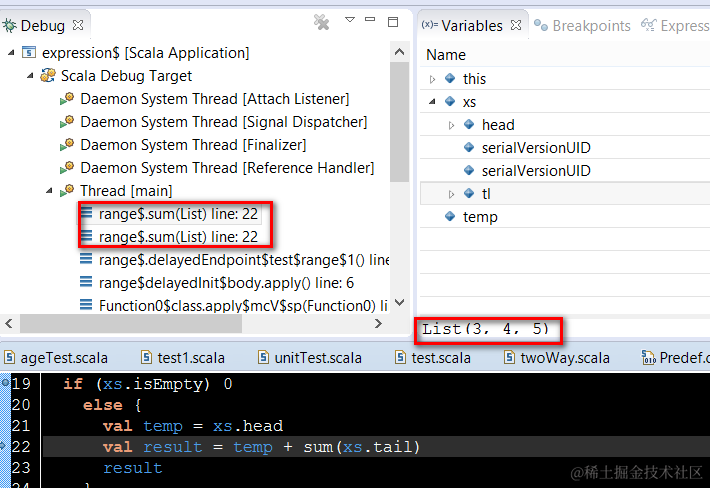Collapse the expression$ Scala Application node
The width and height of the screenshot is (710, 488).
coord(11,53)
